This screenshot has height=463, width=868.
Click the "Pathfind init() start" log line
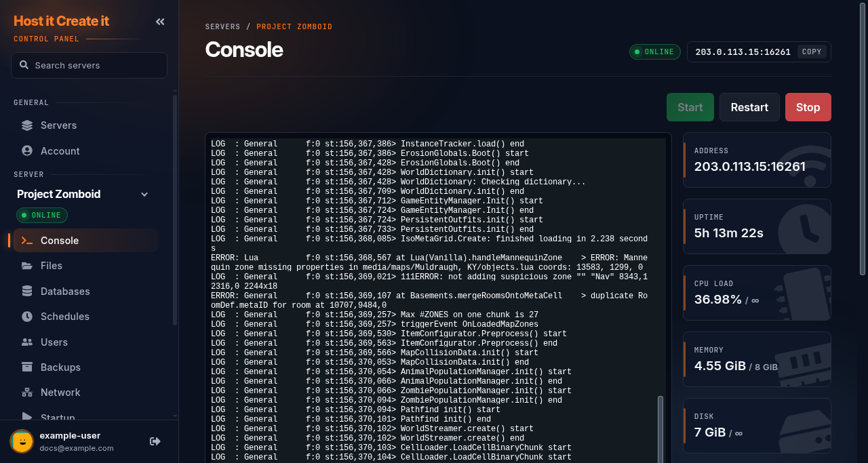[x=355, y=409]
